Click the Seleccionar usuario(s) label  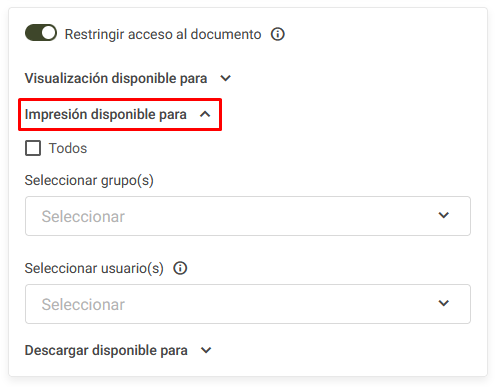coord(94,268)
